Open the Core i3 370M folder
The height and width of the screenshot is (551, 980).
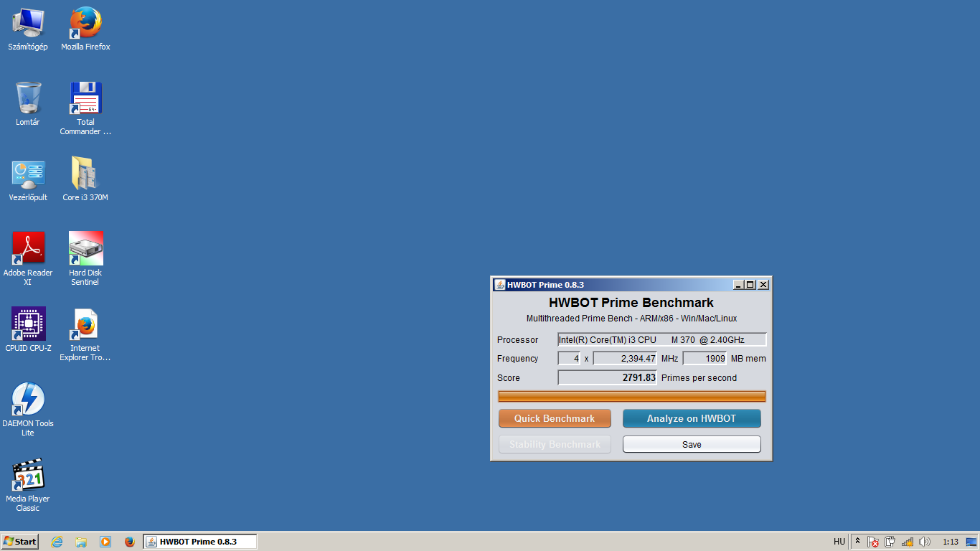coord(85,179)
